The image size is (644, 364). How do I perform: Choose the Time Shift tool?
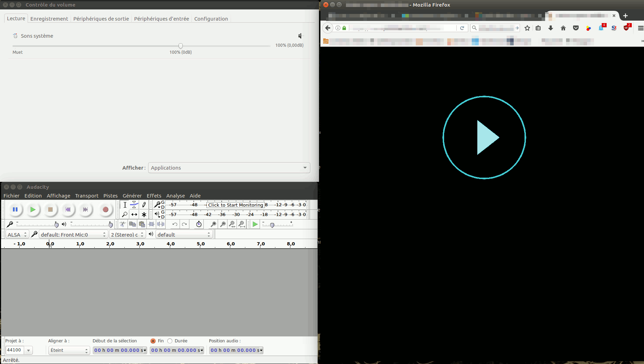pyautogui.click(x=134, y=214)
